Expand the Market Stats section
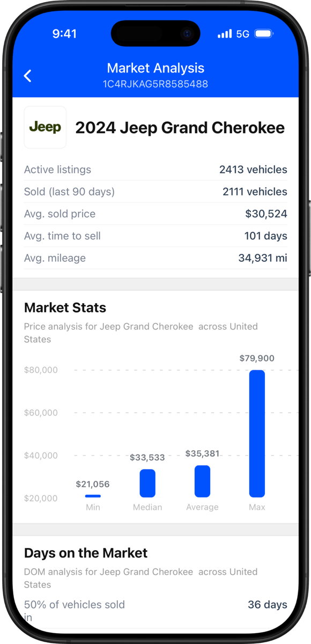Viewport: 311px width, 644px height. pyautogui.click(x=64, y=308)
